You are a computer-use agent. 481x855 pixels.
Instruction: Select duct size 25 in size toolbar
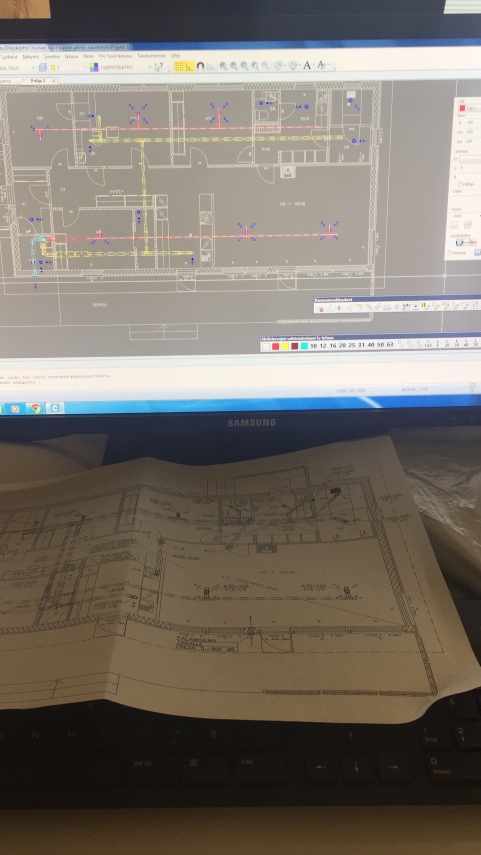(x=352, y=345)
